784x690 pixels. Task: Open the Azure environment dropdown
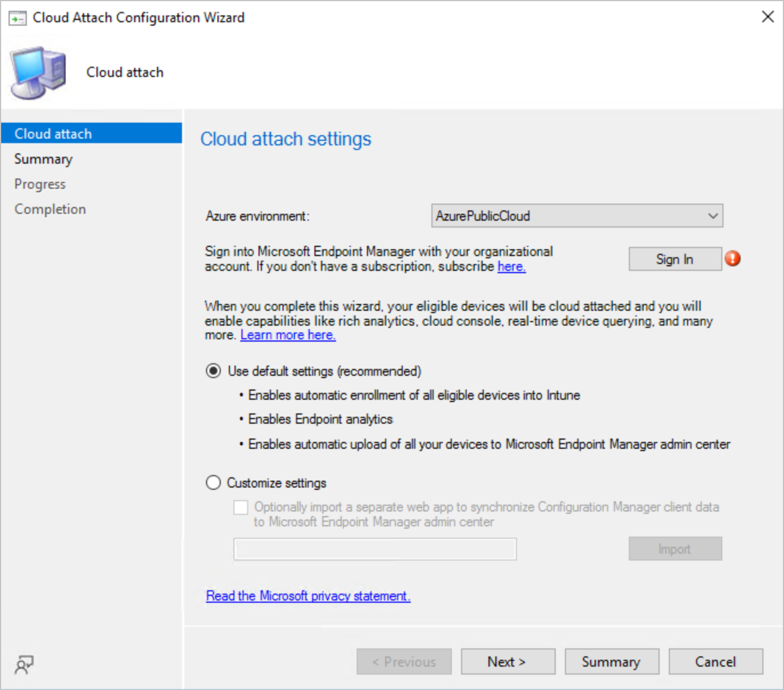(712, 216)
